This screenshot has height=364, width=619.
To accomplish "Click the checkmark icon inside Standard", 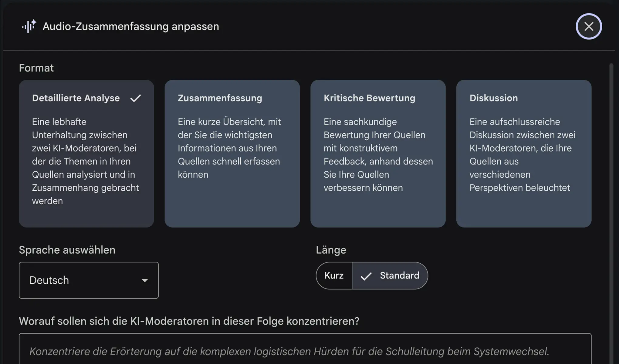I will [366, 276].
